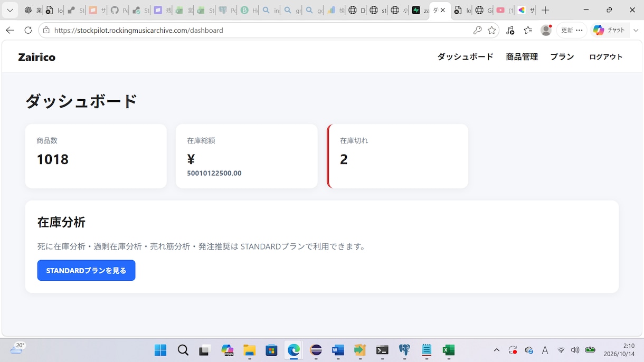Open the Windows Start menu
The height and width of the screenshot is (362, 644).
(x=160, y=350)
